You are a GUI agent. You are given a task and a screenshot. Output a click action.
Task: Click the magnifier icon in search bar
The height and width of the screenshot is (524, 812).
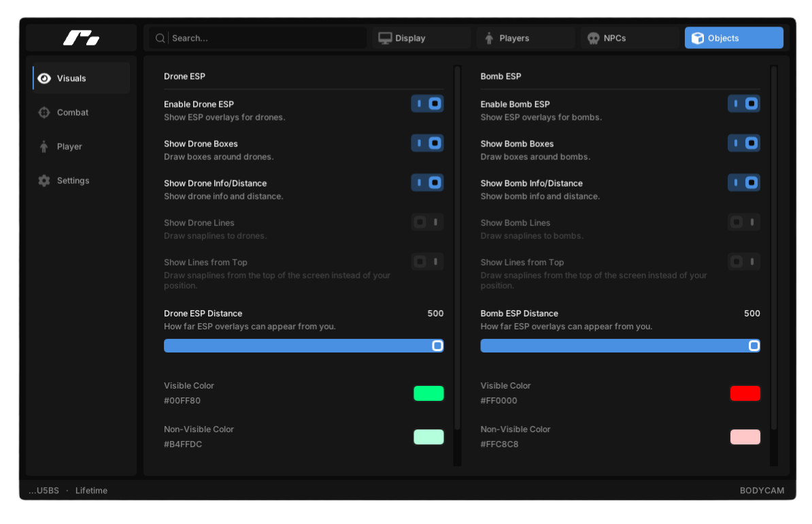[160, 38]
